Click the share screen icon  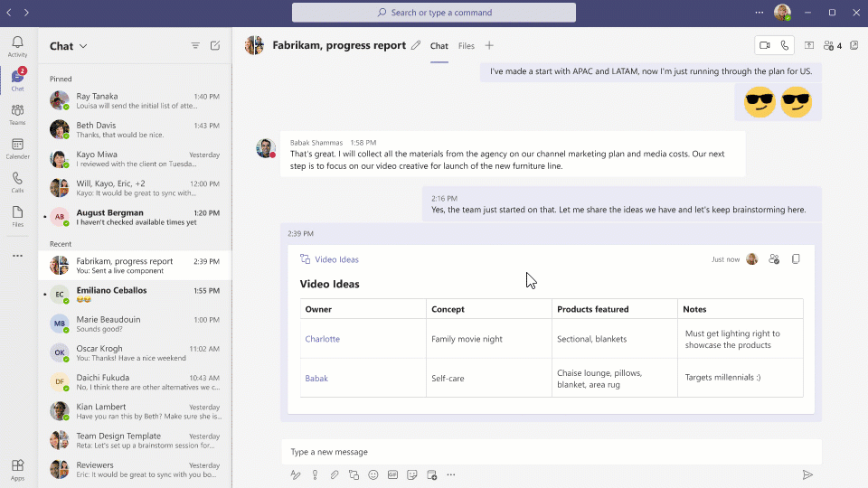click(809, 46)
